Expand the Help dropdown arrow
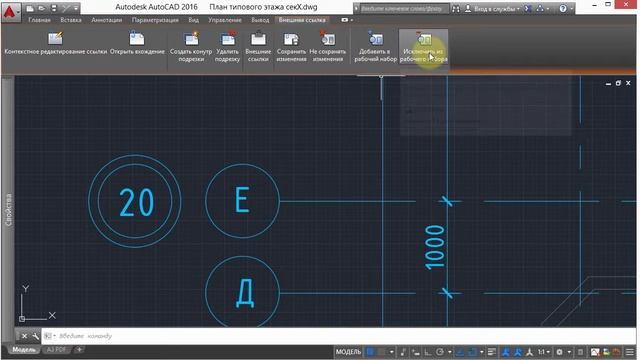 571,9
